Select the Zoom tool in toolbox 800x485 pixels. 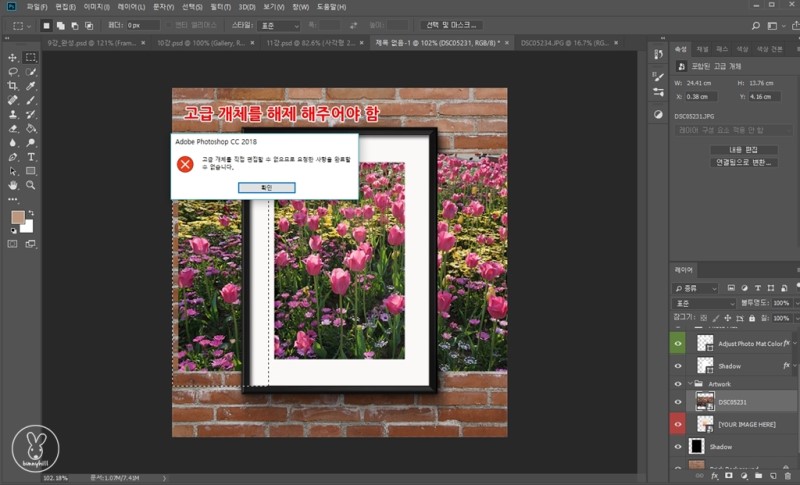(31, 185)
